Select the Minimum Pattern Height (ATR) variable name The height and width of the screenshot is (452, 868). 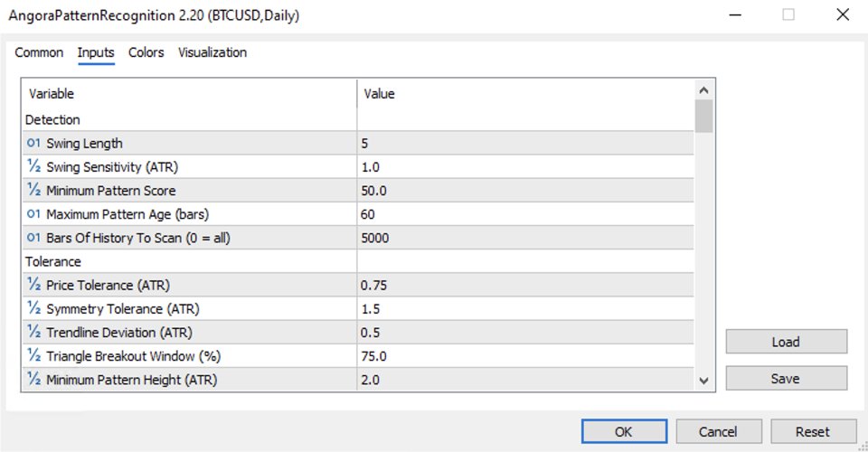point(132,380)
